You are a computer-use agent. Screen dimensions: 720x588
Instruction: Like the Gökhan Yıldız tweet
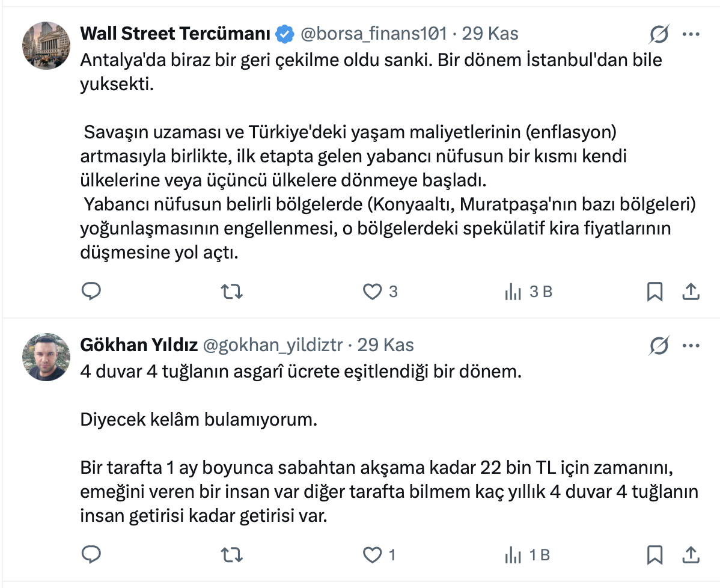point(373,554)
